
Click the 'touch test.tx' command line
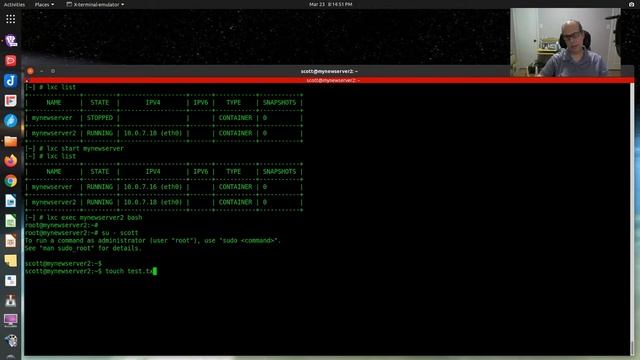[x=90, y=271]
